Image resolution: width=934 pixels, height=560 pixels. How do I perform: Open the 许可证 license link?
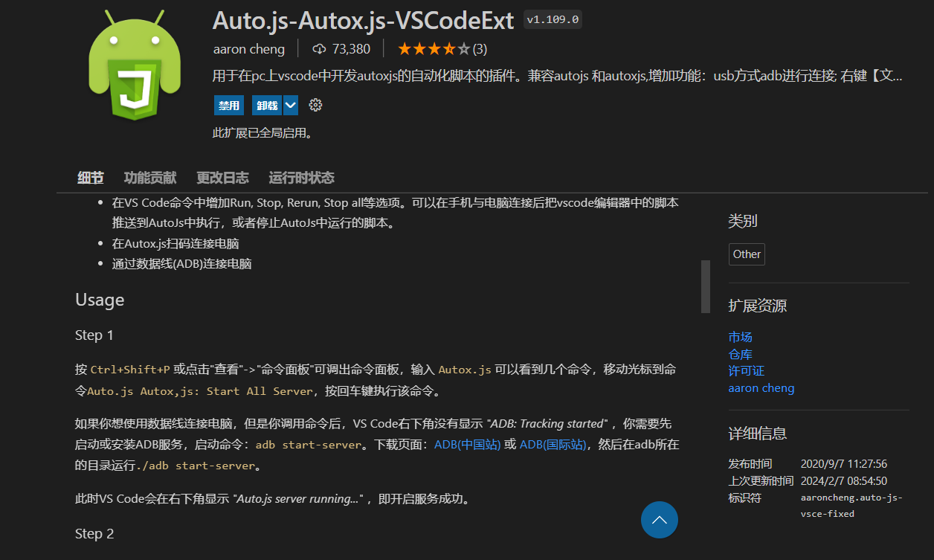[x=746, y=370]
